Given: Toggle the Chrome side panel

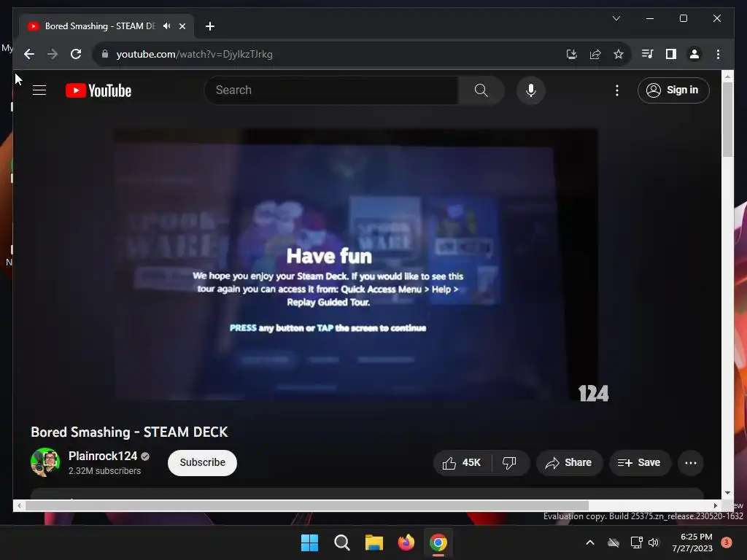Looking at the screenshot, I should pyautogui.click(x=671, y=54).
